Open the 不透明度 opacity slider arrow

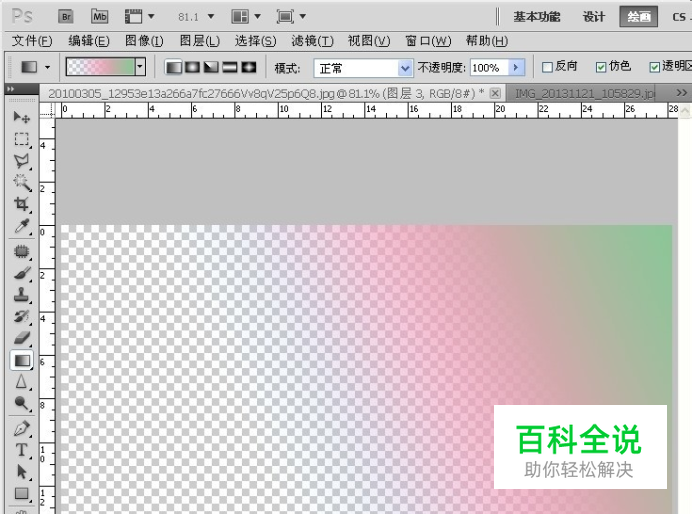516,68
